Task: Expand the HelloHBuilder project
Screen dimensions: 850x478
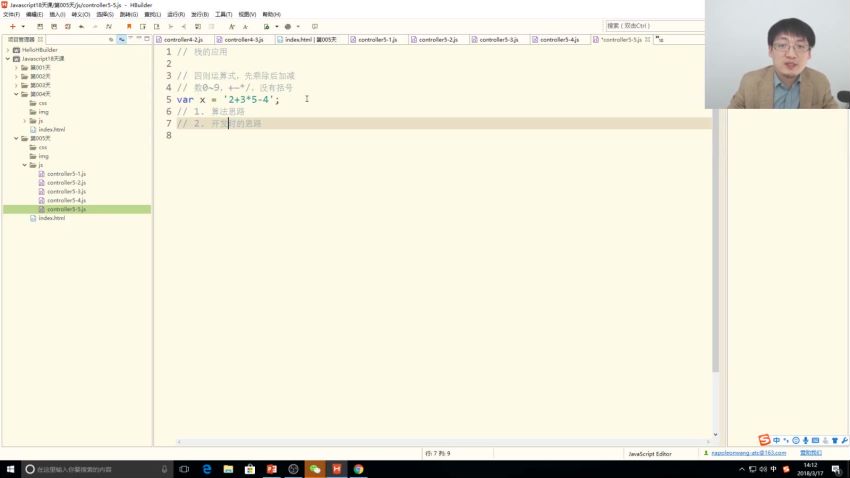Action: tap(8, 49)
